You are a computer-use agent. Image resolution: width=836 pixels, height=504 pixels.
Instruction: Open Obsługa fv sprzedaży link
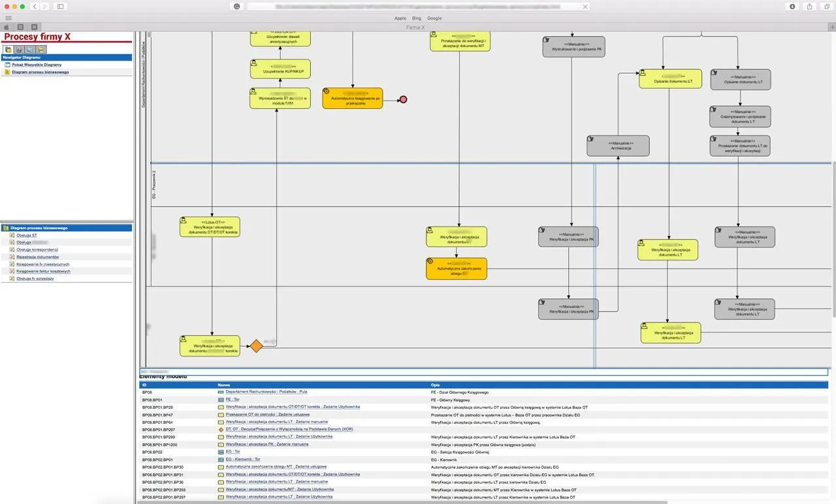pos(35,278)
